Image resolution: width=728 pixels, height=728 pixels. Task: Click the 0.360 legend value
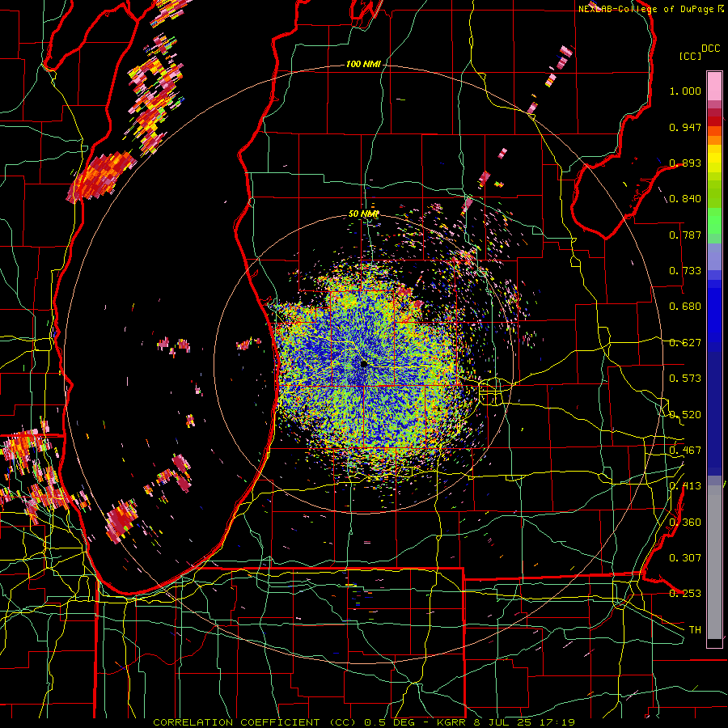[685, 523]
